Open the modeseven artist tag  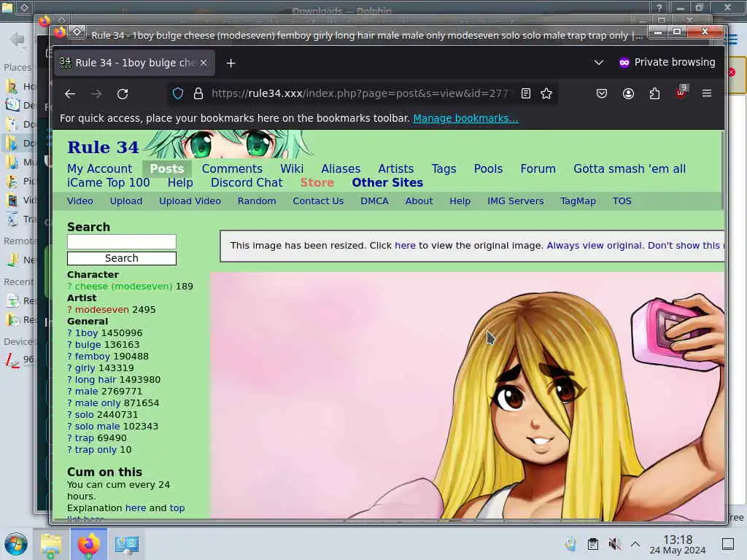pos(102,309)
